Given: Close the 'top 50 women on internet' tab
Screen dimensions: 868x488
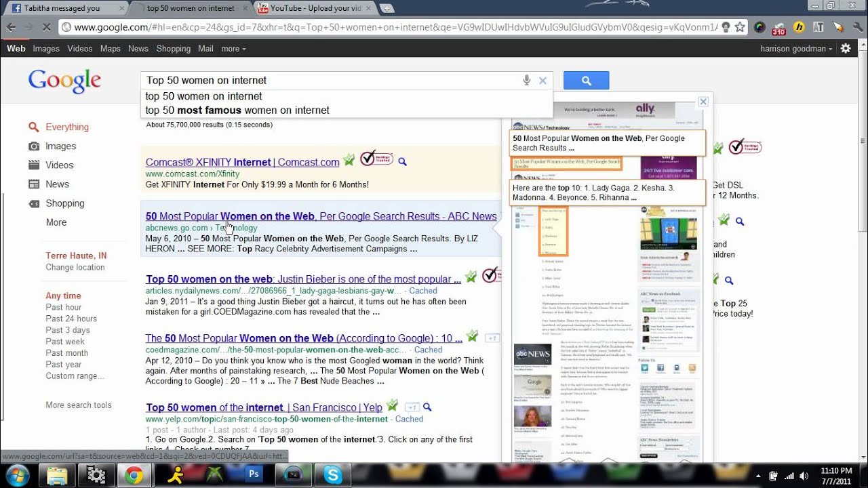Looking at the screenshot, I should [x=244, y=8].
